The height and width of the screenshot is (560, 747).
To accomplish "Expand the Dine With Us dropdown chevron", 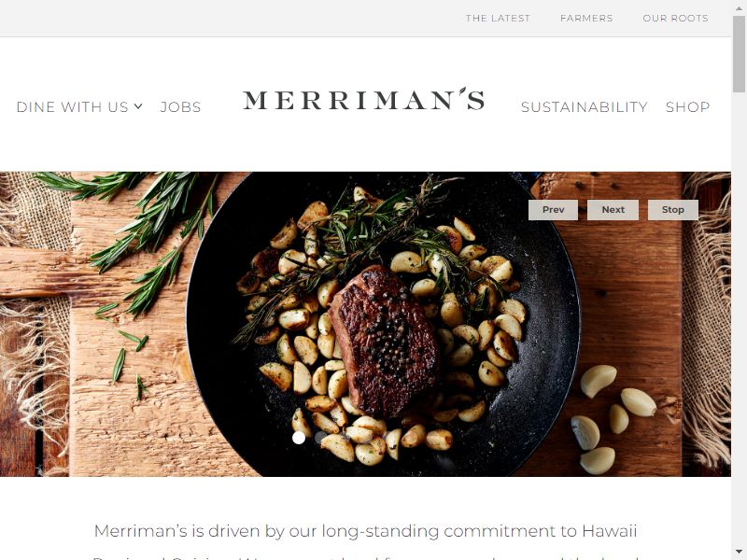I will pyautogui.click(x=138, y=106).
